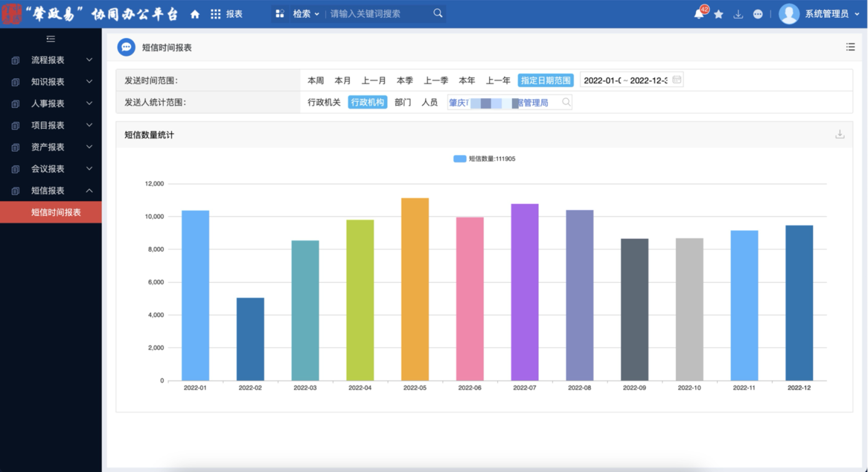Open the chat bubble icon in header

tap(758, 14)
